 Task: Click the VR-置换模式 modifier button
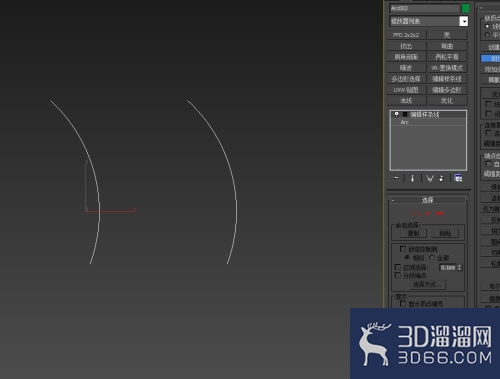pos(447,68)
